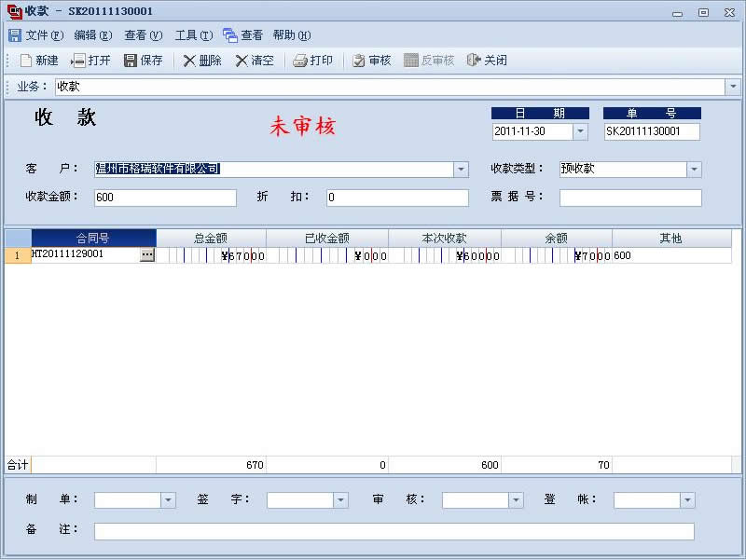Expand the 业务 dropdown list
746x560 pixels.
point(733,87)
